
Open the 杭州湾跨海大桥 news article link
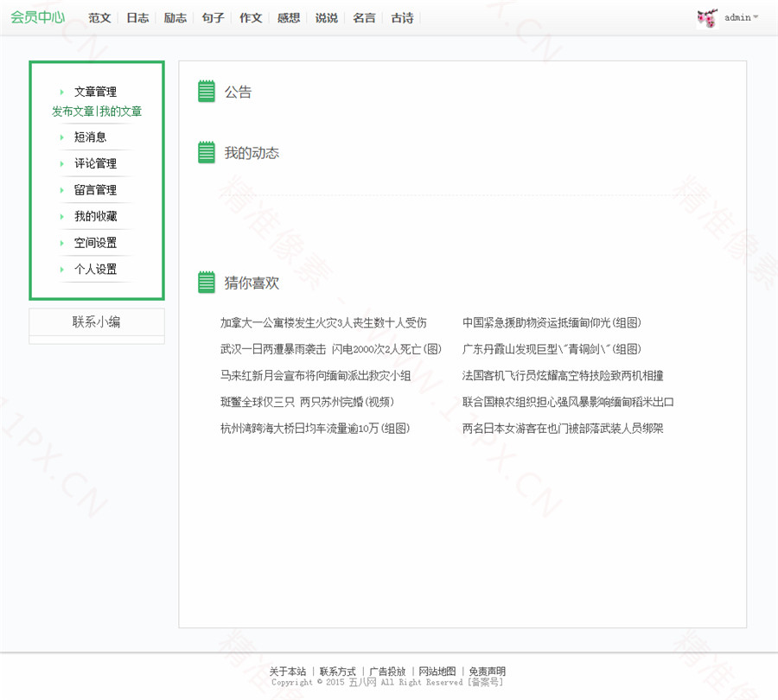(315, 428)
